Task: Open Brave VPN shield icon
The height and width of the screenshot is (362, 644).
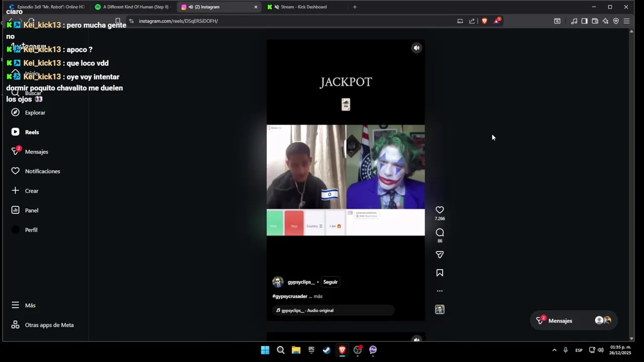Action: click(616, 21)
